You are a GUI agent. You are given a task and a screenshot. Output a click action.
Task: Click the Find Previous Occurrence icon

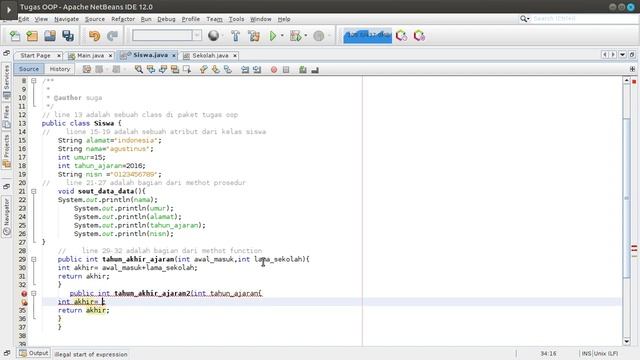coord(151,69)
